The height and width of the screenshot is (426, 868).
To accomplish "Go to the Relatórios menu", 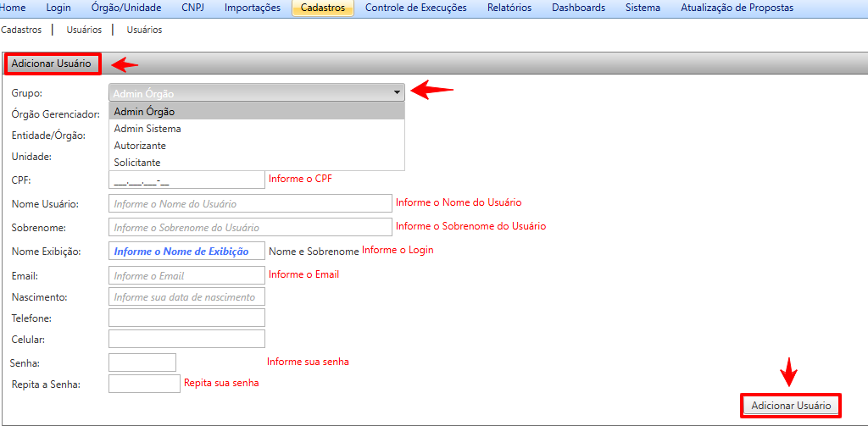I will (x=509, y=8).
